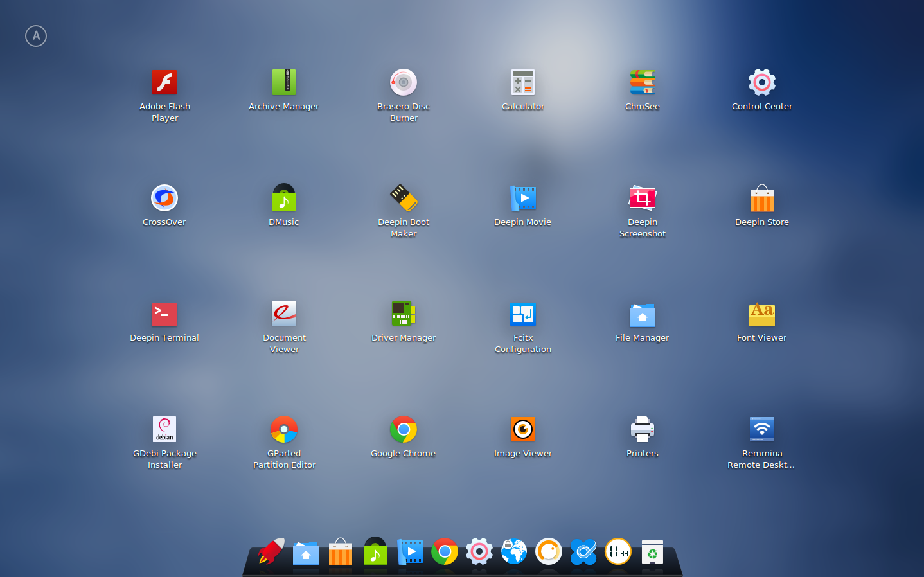Open the blue movie player in the dock
The image size is (924, 577).
pyautogui.click(x=410, y=552)
